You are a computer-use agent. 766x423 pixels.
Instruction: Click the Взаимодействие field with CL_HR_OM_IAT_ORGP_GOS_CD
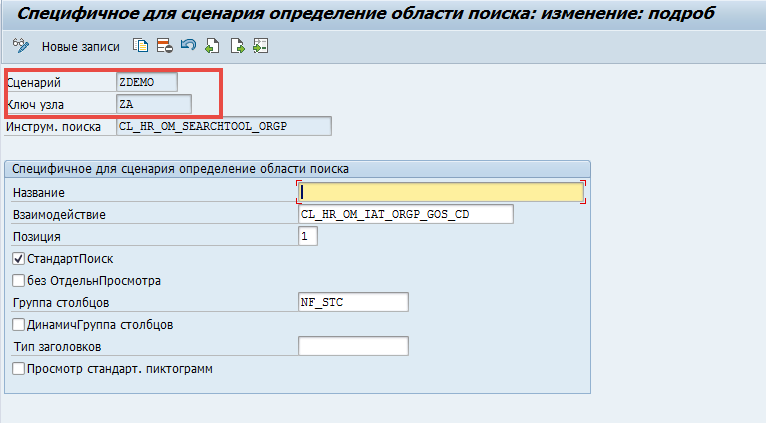(405, 214)
